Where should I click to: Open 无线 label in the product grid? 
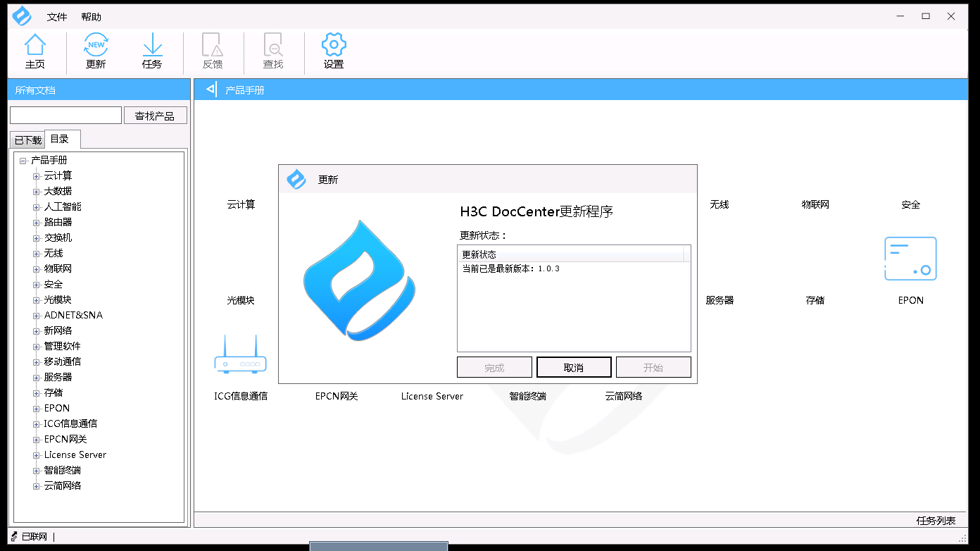[720, 204]
